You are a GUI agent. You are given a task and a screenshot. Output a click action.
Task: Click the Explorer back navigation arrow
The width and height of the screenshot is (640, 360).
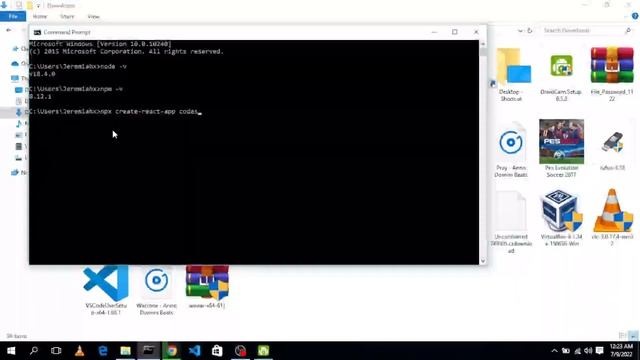[9, 30]
